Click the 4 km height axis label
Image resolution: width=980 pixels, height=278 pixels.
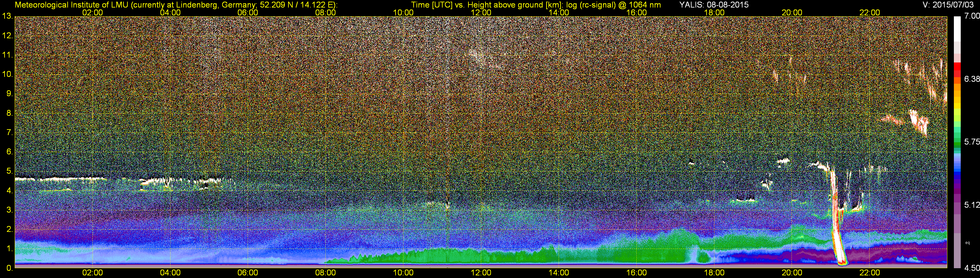[x=9, y=191]
